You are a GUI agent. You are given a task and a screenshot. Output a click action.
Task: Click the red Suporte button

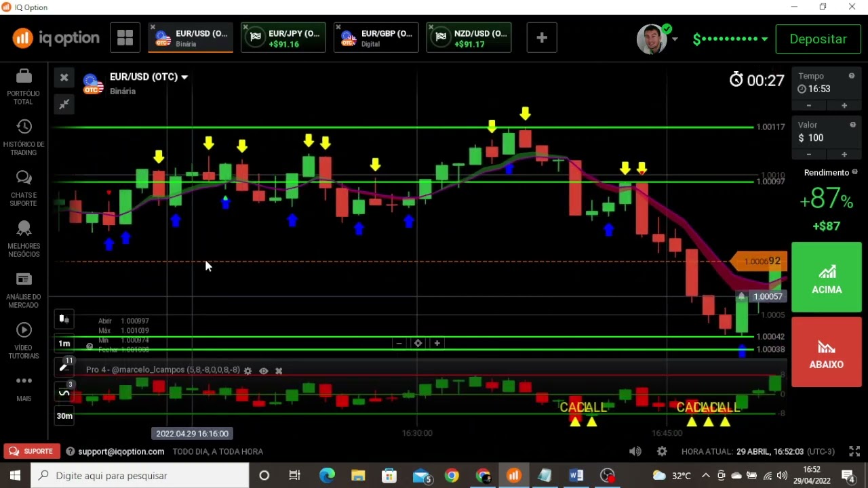coord(31,451)
